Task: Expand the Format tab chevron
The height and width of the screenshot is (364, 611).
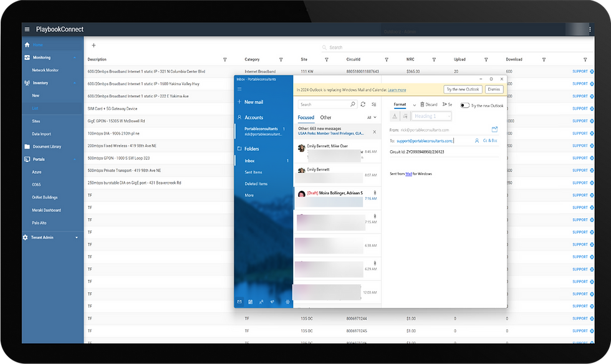Action: click(414, 105)
